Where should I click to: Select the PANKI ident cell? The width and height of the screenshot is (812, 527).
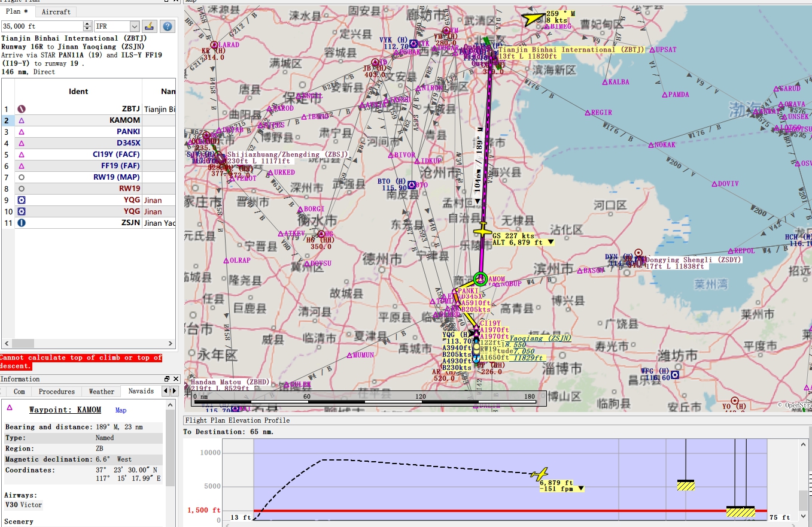click(78, 132)
